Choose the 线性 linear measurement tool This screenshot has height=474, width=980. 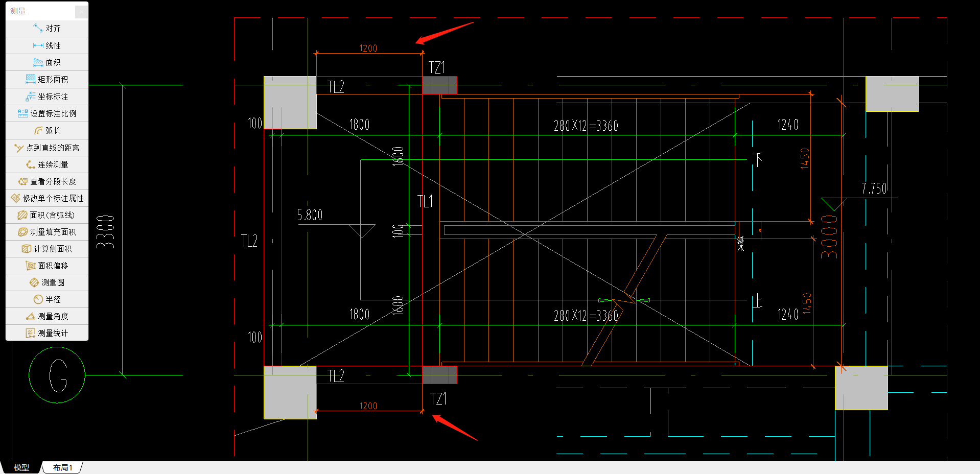47,45
